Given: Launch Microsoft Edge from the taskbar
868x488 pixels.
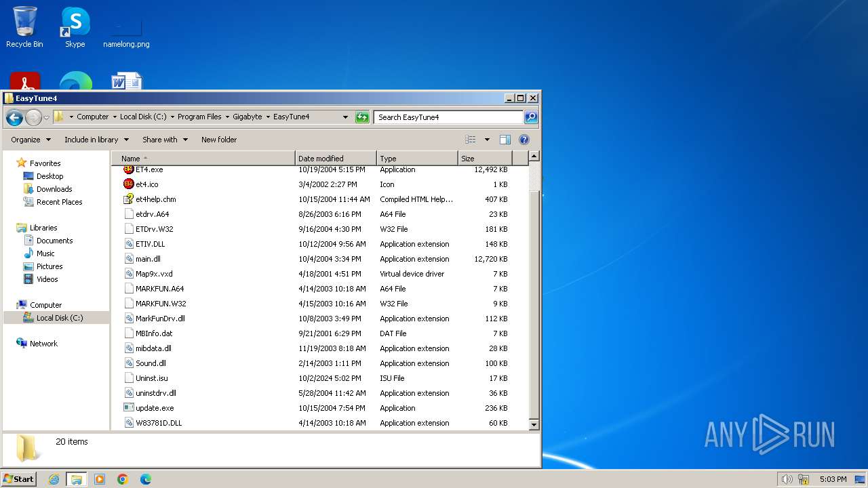Looking at the screenshot, I should [146, 479].
